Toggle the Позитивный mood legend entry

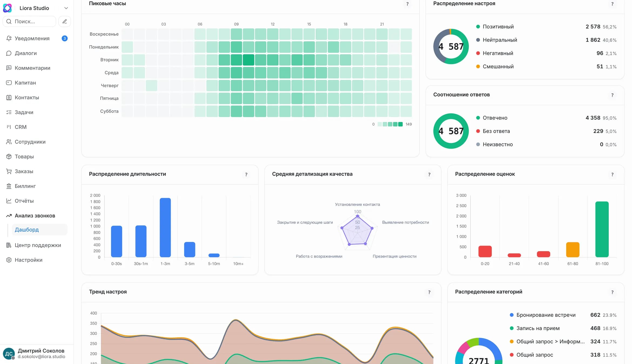coord(546,27)
